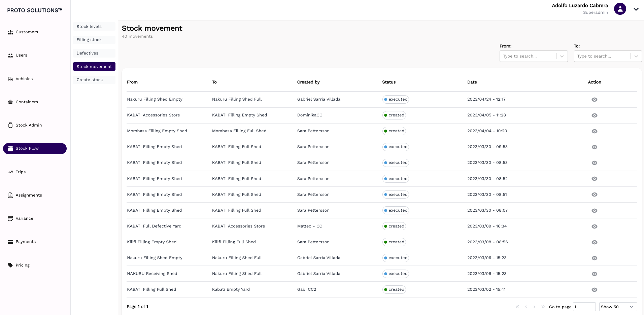View movement dated 2023/04/24 - 12:17
This screenshot has height=315, width=644.
click(595, 100)
